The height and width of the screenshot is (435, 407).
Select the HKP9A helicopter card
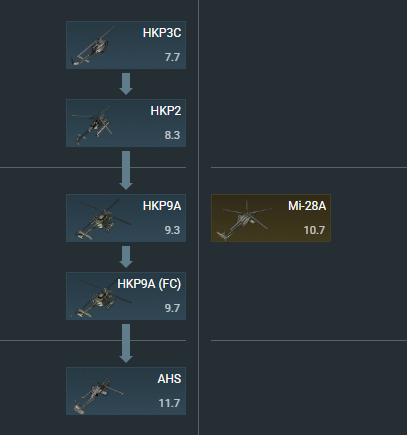point(126,218)
